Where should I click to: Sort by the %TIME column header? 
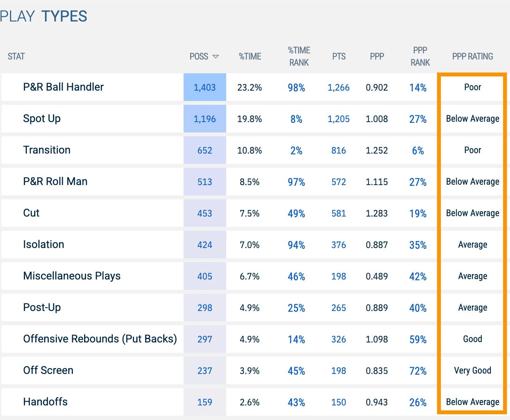(x=250, y=56)
